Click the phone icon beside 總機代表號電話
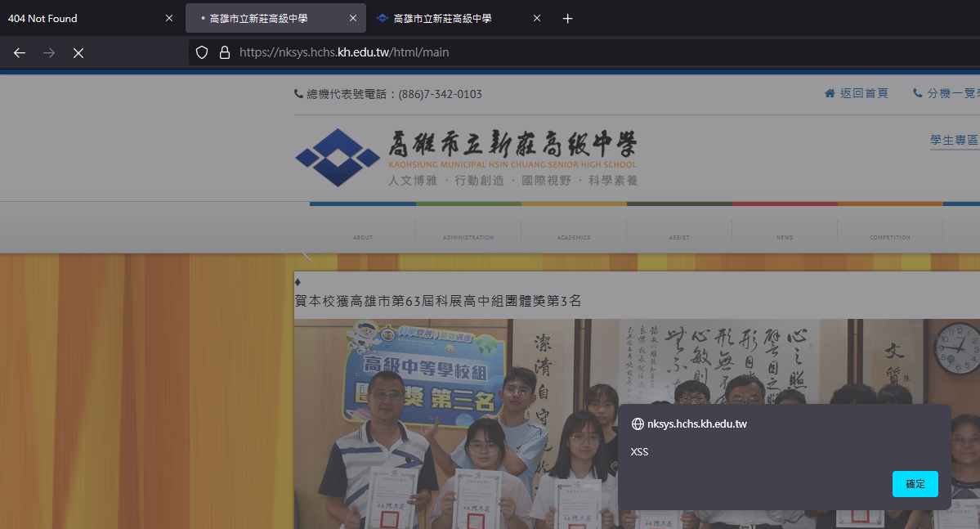980x529 pixels. (x=299, y=94)
